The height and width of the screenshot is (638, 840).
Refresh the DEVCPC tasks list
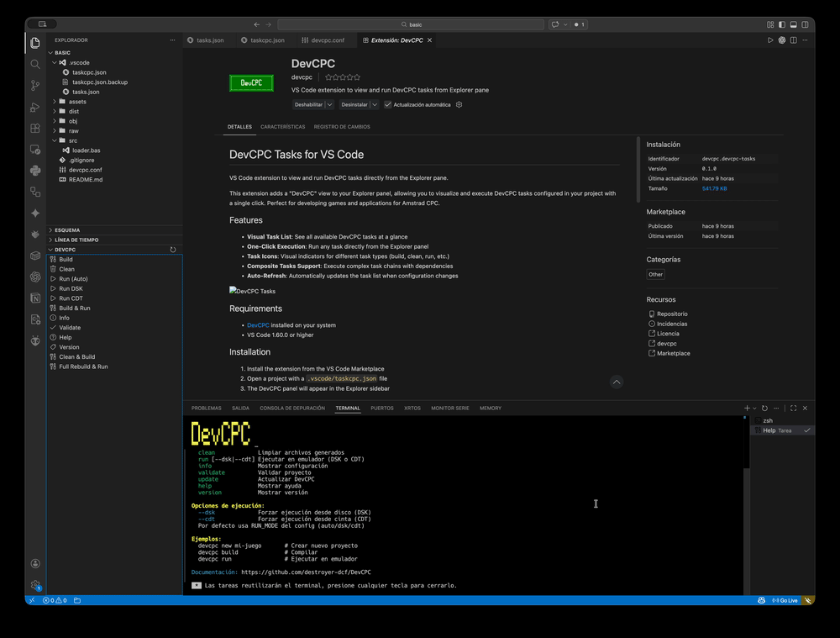pyautogui.click(x=172, y=250)
